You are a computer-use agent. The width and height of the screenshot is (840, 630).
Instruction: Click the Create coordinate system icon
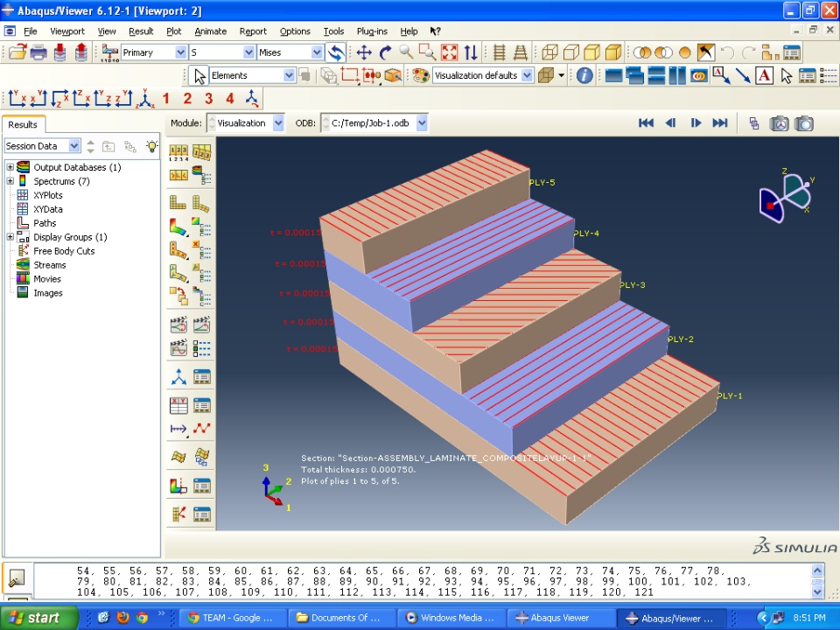point(178,376)
